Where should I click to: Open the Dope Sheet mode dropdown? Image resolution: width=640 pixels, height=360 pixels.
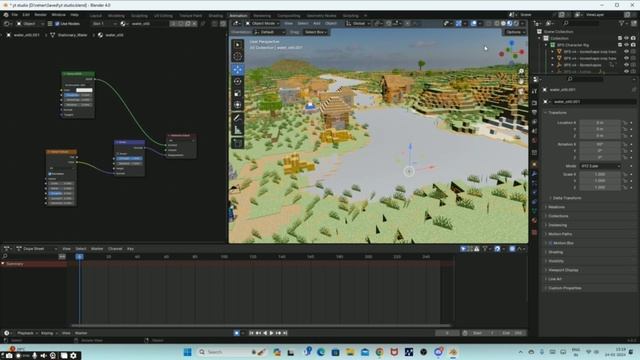click(x=36, y=249)
